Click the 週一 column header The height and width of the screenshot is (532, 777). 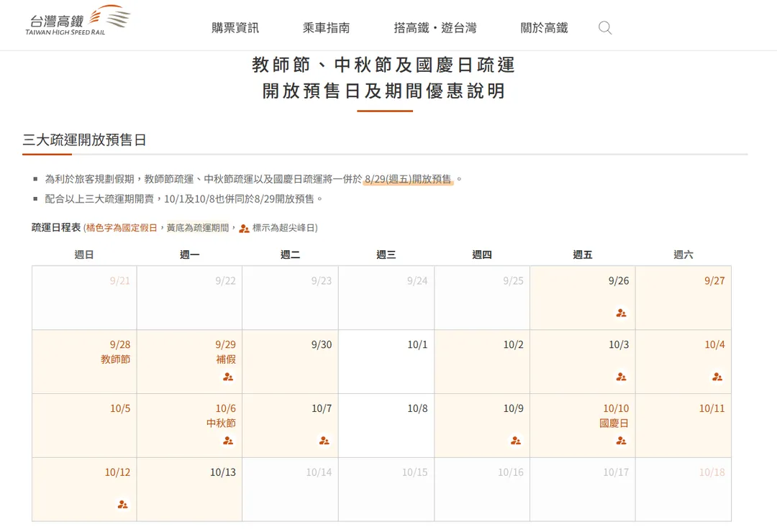(189, 254)
